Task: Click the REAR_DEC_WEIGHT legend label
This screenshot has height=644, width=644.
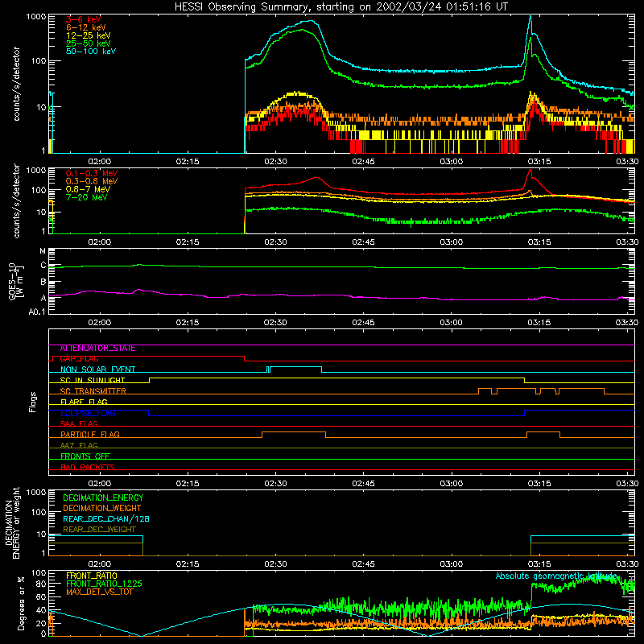Action: (x=99, y=530)
